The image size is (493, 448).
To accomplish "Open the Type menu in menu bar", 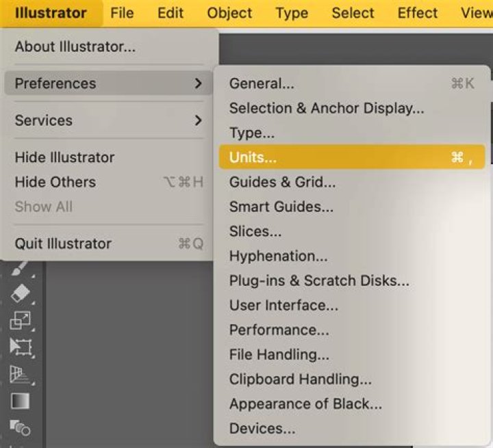I will pyautogui.click(x=292, y=13).
